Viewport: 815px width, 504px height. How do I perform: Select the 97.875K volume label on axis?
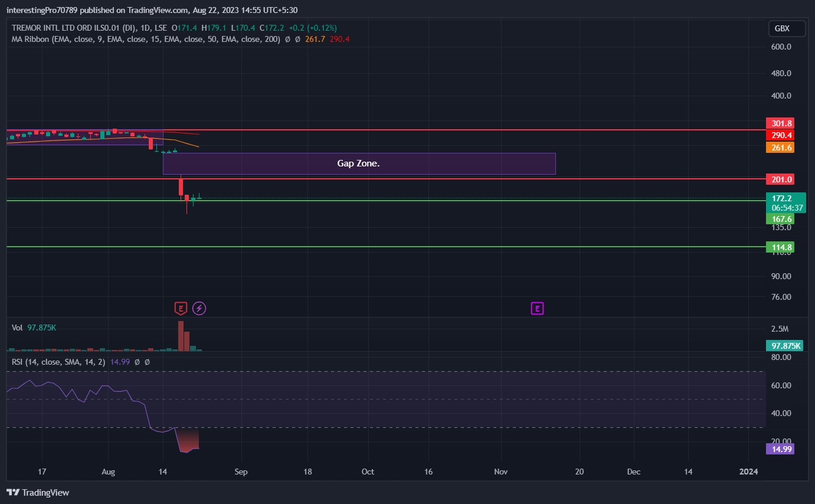[x=785, y=346]
